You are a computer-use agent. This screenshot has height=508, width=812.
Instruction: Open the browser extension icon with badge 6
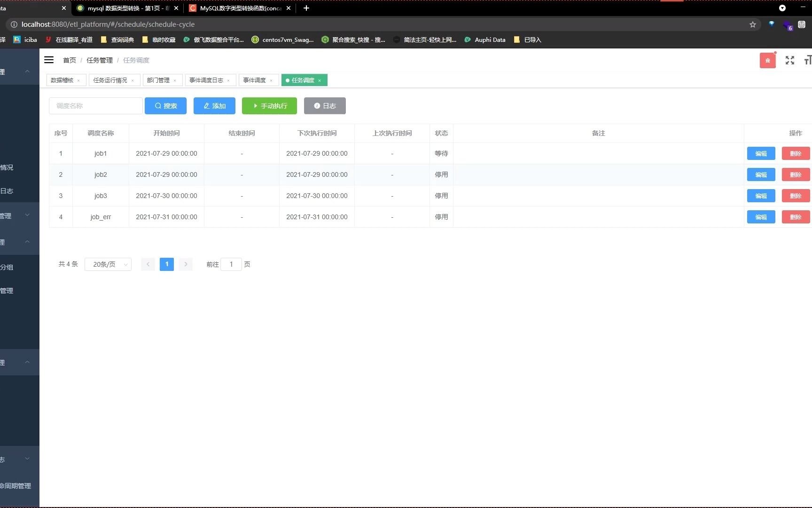788,25
